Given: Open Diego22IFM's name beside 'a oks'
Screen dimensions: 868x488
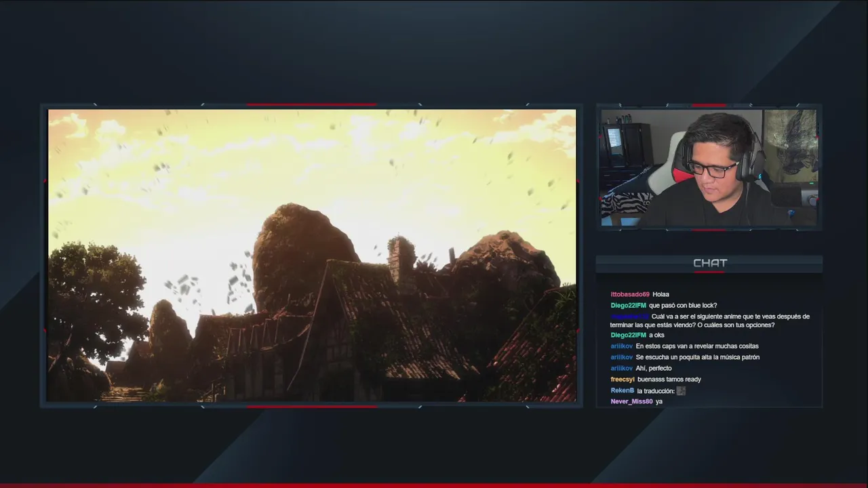Looking at the screenshot, I should (x=628, y=335).
